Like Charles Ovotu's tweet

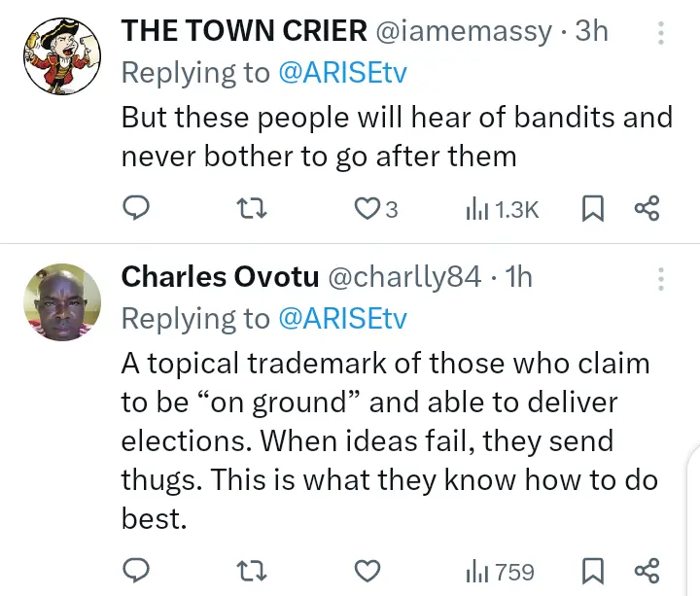click(366, 570)
